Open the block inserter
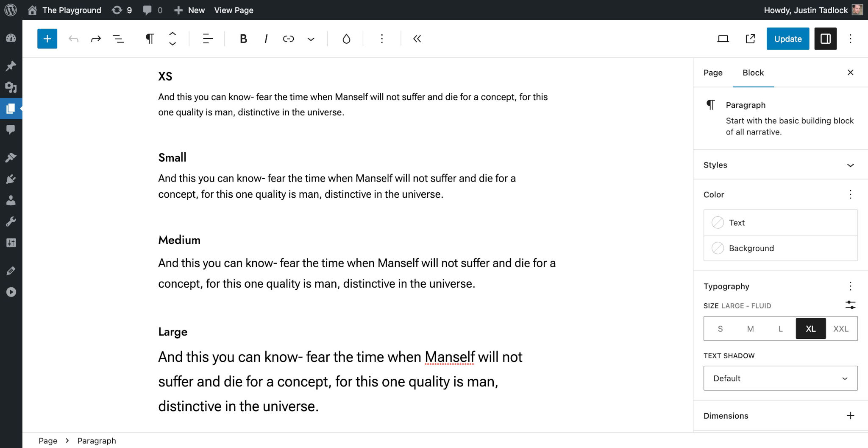The height and width of the screenshot is (448, 868). point(47,39)
